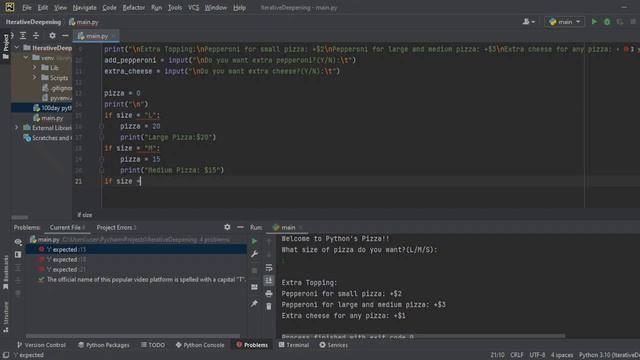This screenshot has height=360, width=640.
Task: Click CRLF line separator in status bar
Action: 517,355
